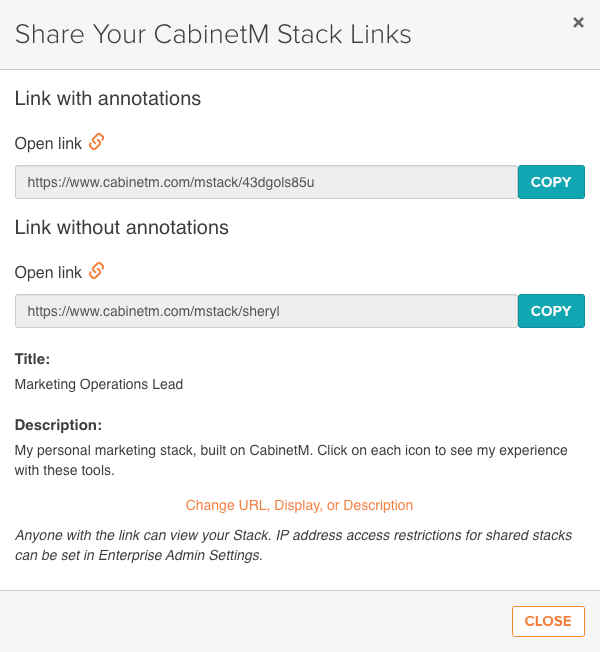Click the bold 'Description:' label
Screen dimensions: 600x652
tap(58, 425)
